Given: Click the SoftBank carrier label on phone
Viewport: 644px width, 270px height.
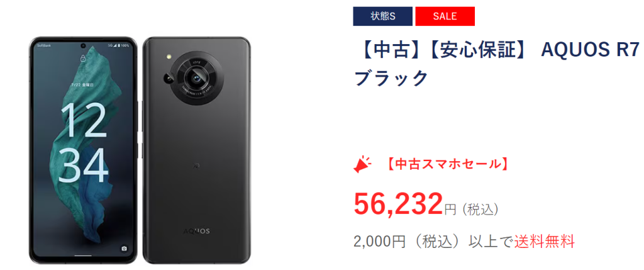Looking at the screenshot, I should (43, 45).
